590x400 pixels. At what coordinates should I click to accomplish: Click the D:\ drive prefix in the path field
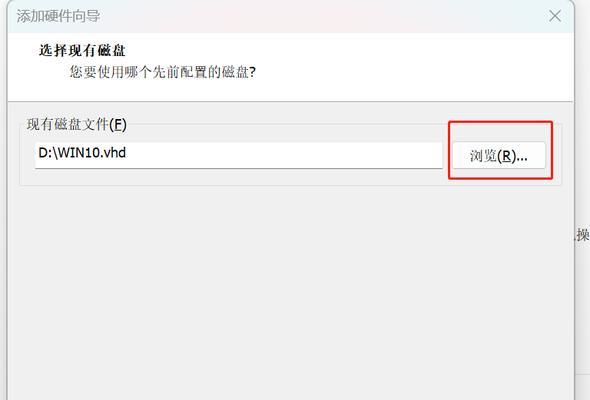click(x=48, y=153)
